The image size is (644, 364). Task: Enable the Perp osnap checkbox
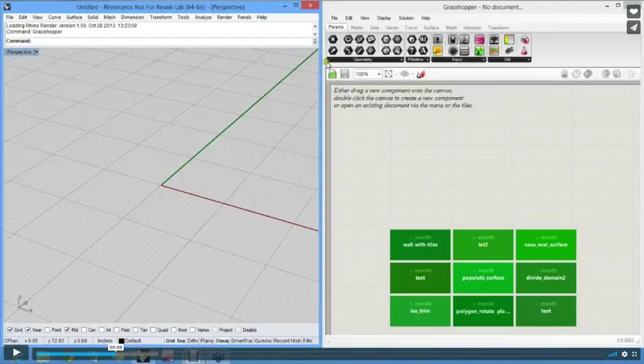click(x=116, y=330)
